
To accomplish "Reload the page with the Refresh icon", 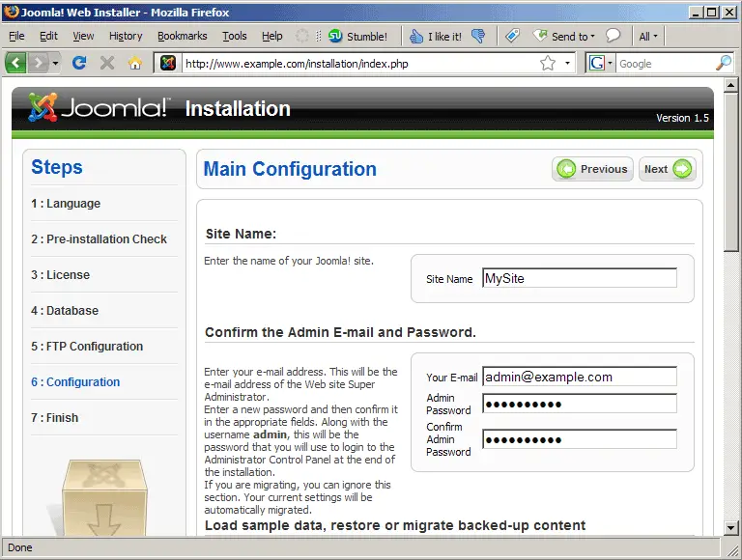I will tap(79, 63).
